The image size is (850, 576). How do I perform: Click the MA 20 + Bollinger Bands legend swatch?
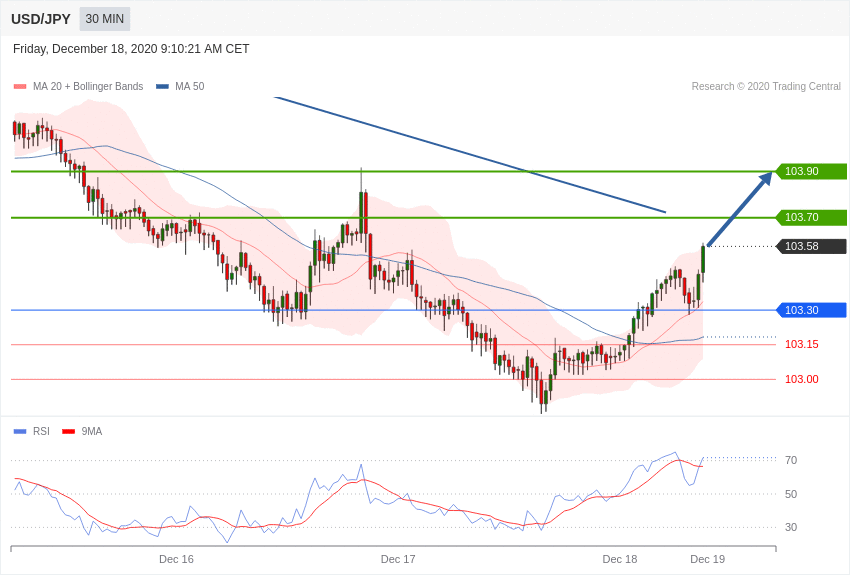tap(20, 87)
